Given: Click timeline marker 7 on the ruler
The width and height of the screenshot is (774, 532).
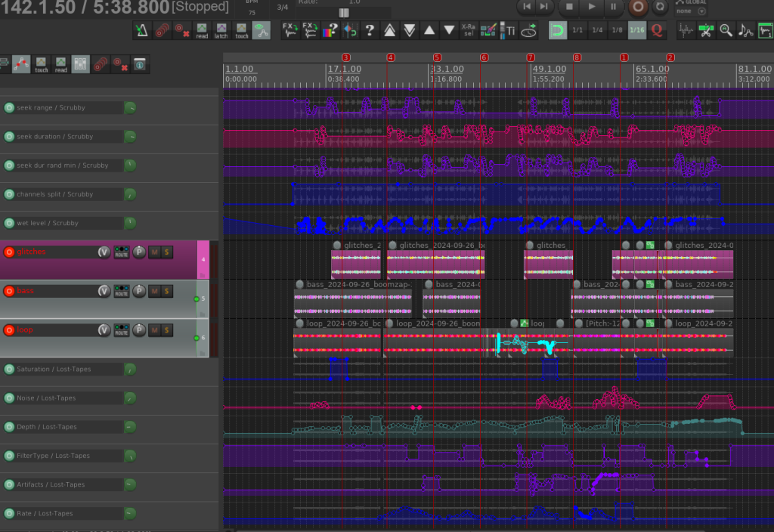Looking at the screenshot, I should point(530,57).
